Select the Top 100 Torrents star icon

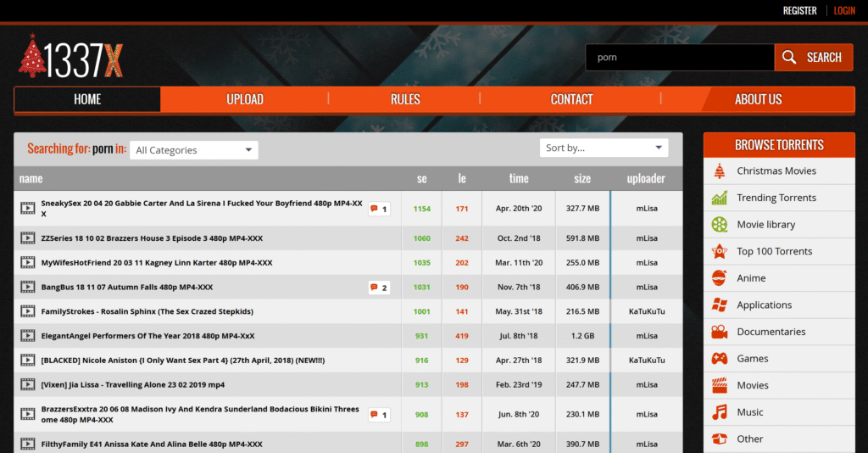[x=720, y=251]
